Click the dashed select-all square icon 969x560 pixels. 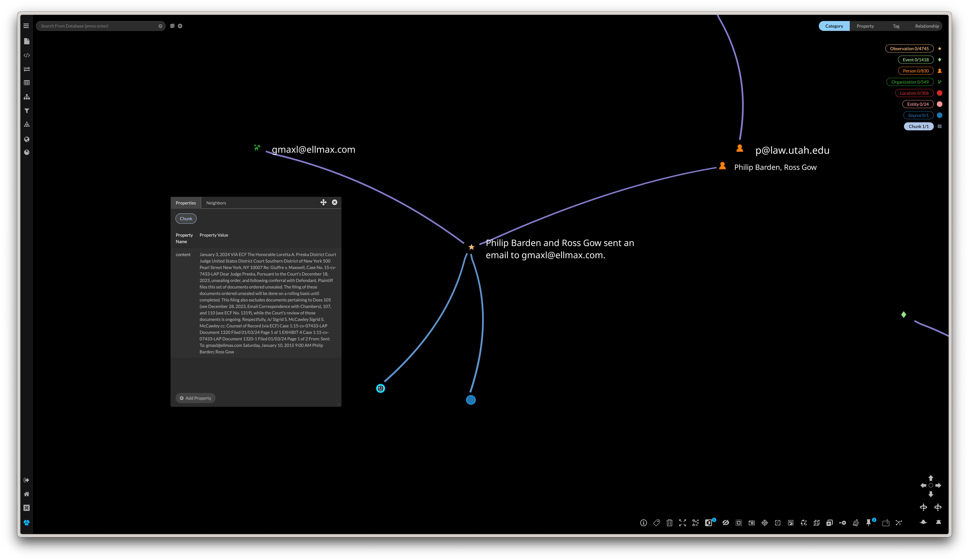click(739, 523)
